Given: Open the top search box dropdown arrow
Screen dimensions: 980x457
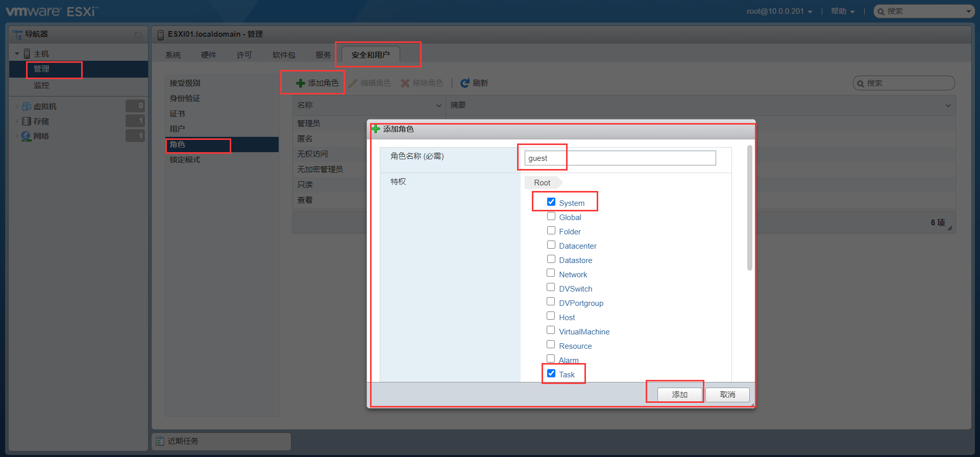Looking at the screenshot, I should 968,11.
